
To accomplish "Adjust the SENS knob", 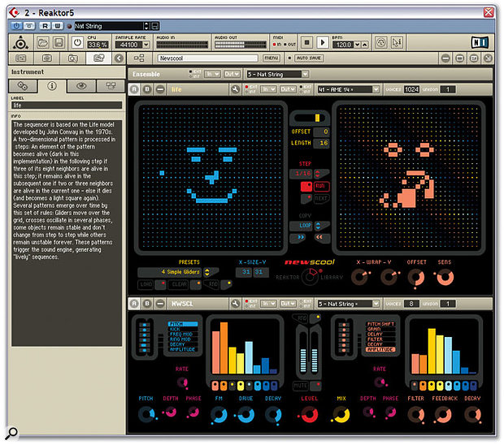I will (445, 277).
